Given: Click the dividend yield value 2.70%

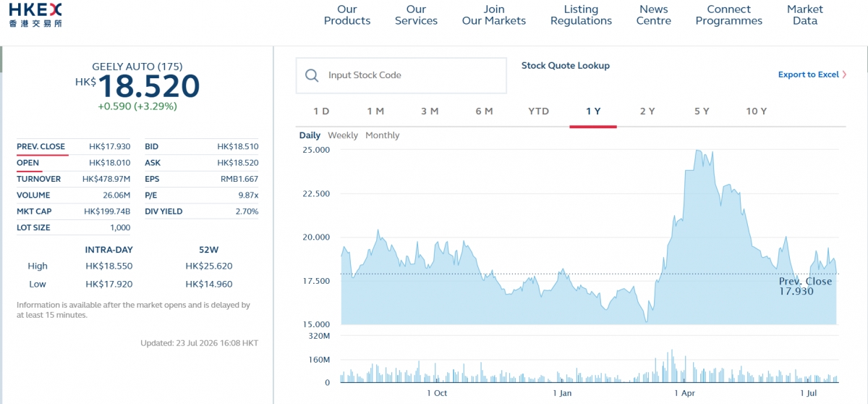Looking at the screenshot, I should (247, 211).
